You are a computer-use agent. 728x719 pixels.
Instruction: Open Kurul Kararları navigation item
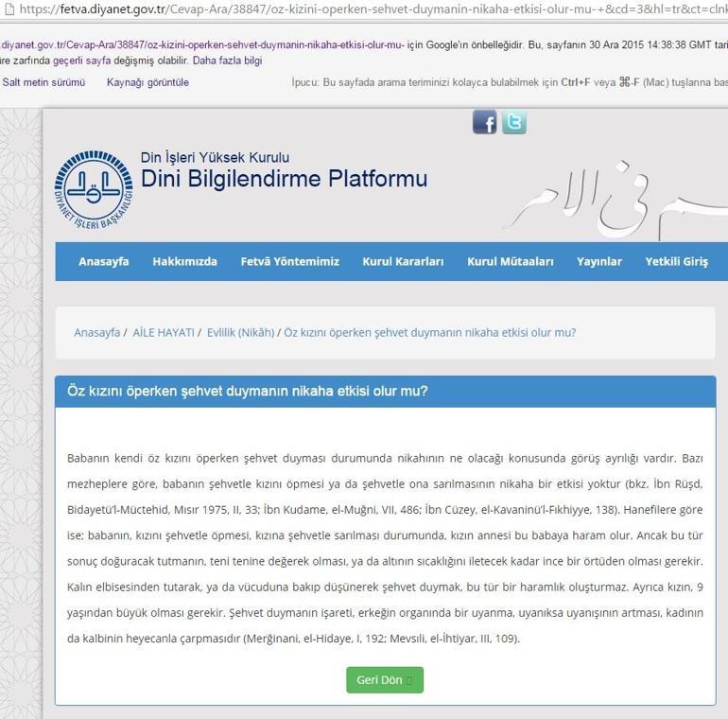pos(403,261)
